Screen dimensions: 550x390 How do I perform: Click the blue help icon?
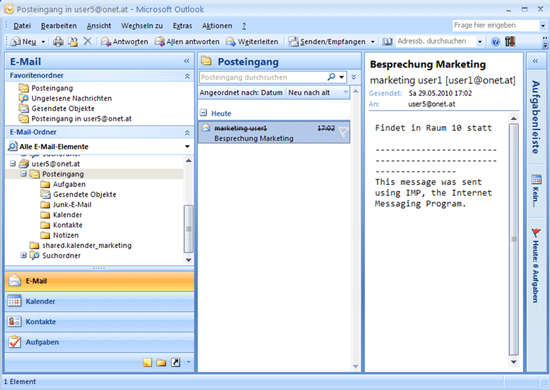495,42
